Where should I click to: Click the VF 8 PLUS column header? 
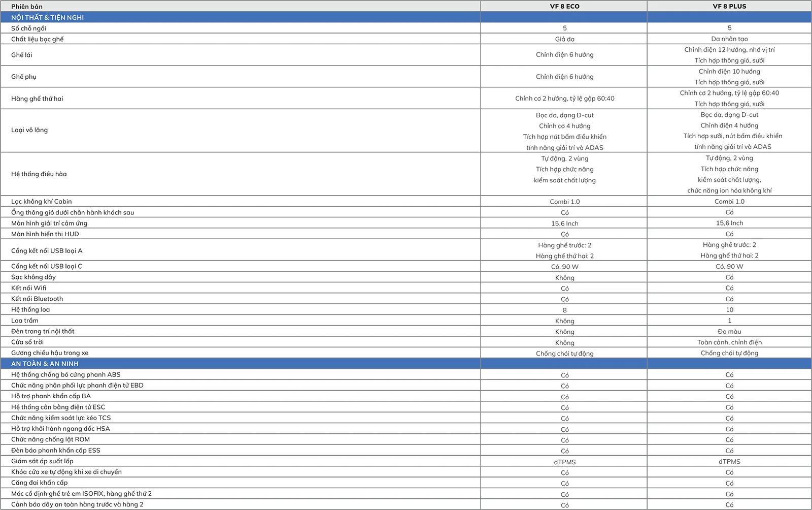(729, 6)
